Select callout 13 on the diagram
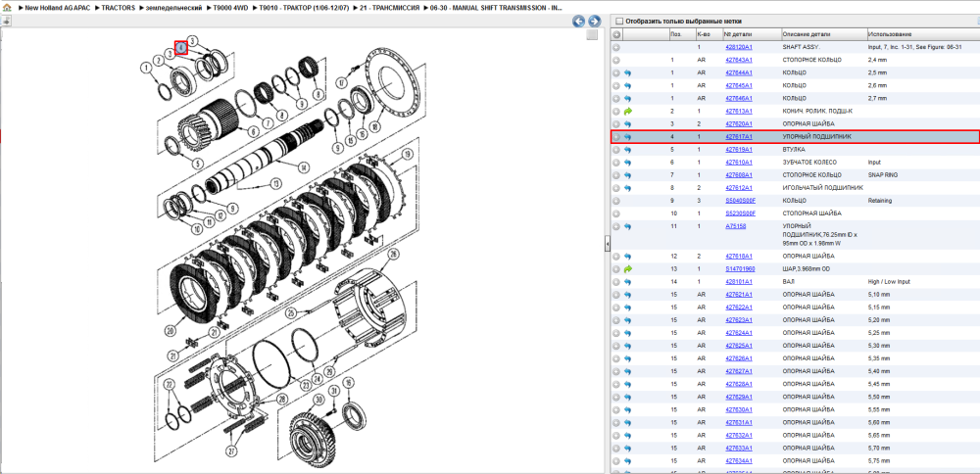Image resolution: width=980 pixels, height=474 pixels. (x=275, y=183)
